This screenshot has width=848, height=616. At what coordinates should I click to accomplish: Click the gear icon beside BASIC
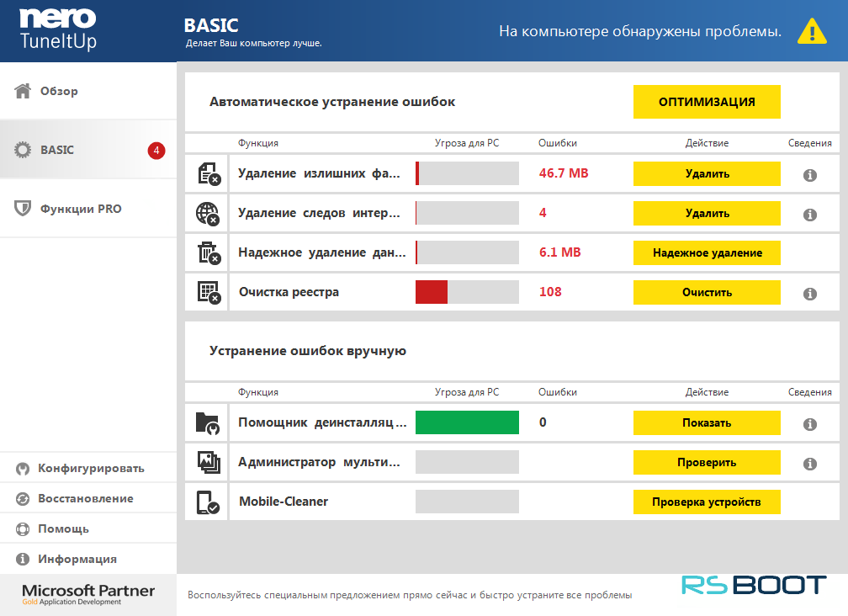[x=23, y=150]
